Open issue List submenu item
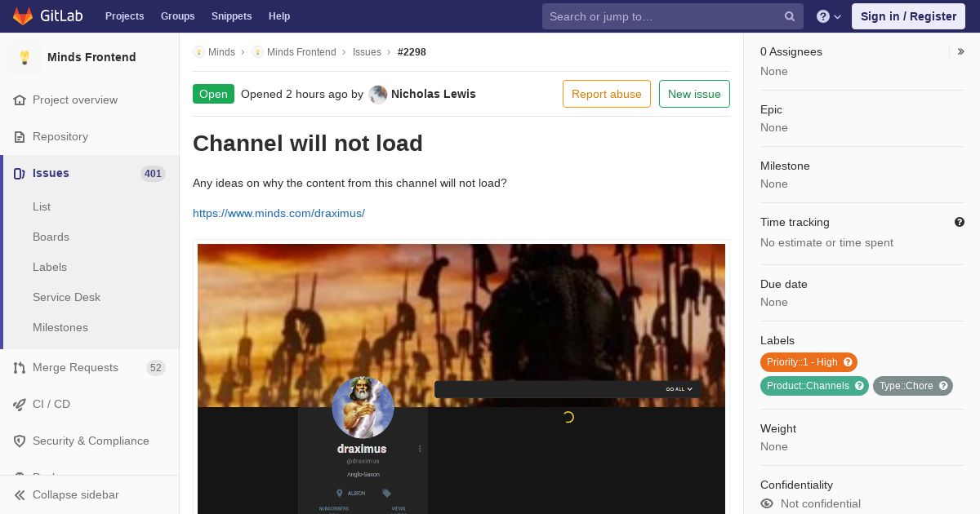This screenshot has height=514, width=980. tap(42, 206)
